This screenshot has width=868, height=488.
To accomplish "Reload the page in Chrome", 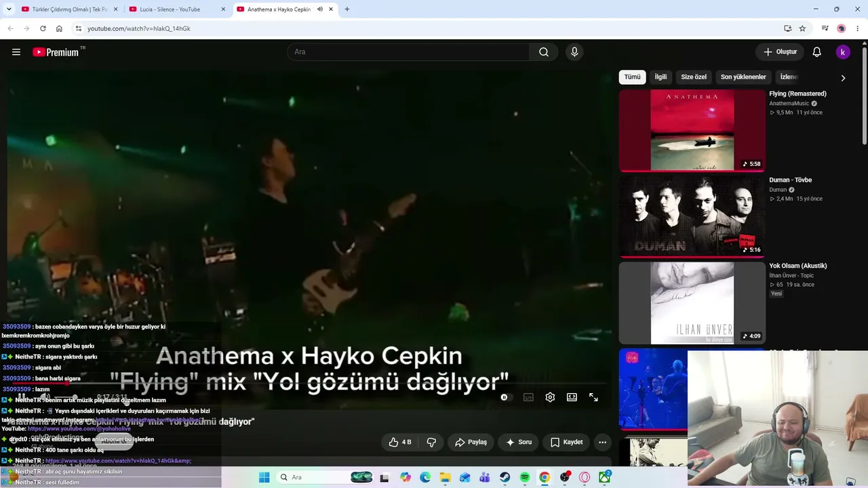I will pos(43,28).
